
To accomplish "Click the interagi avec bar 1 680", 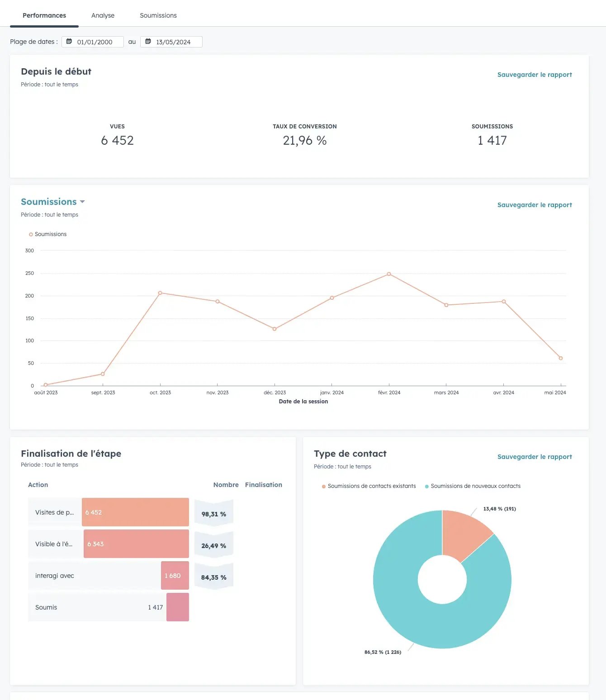I will pos(175,575).
